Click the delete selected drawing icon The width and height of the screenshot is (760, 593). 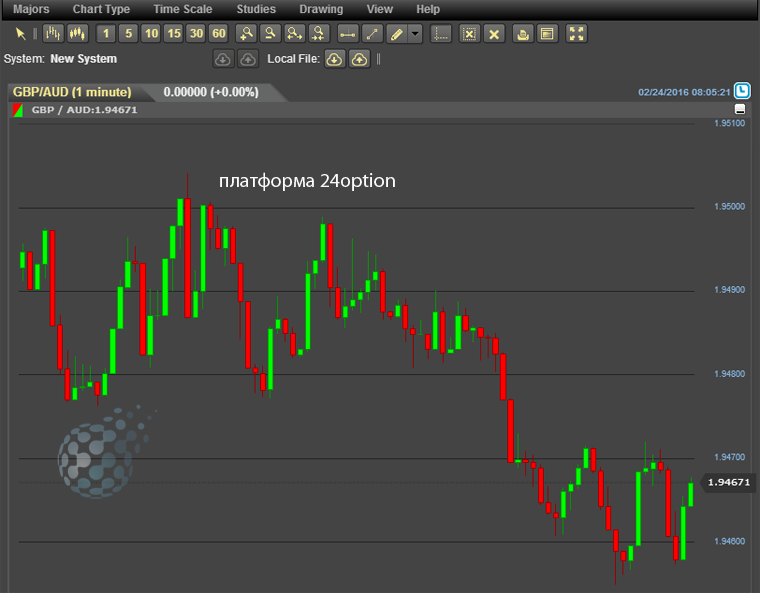[470, 34]
